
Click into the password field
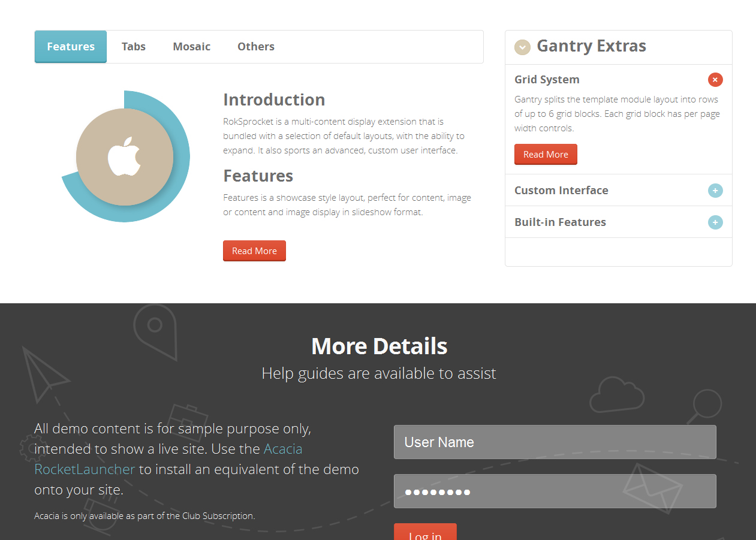point(555,491)
